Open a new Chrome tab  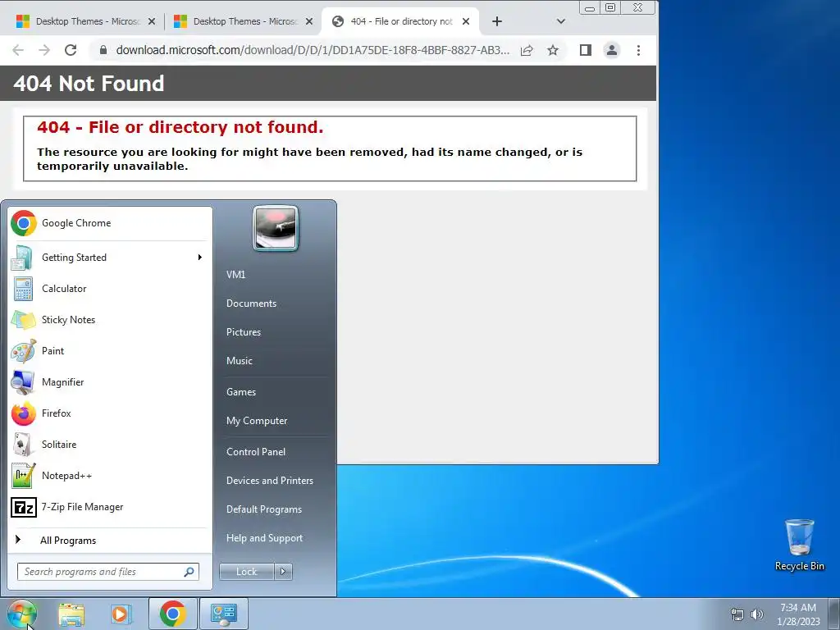click(x=497, y=21)
